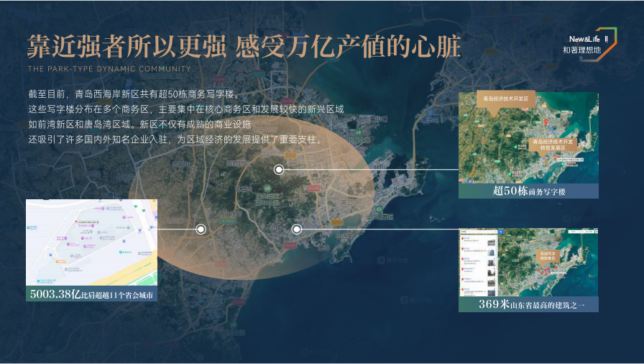The height and width of the screenshot is (364, 644).
Task: Click the golden callout label on the 369米 map
Action: pyautogui.click(x=548, y=256)
